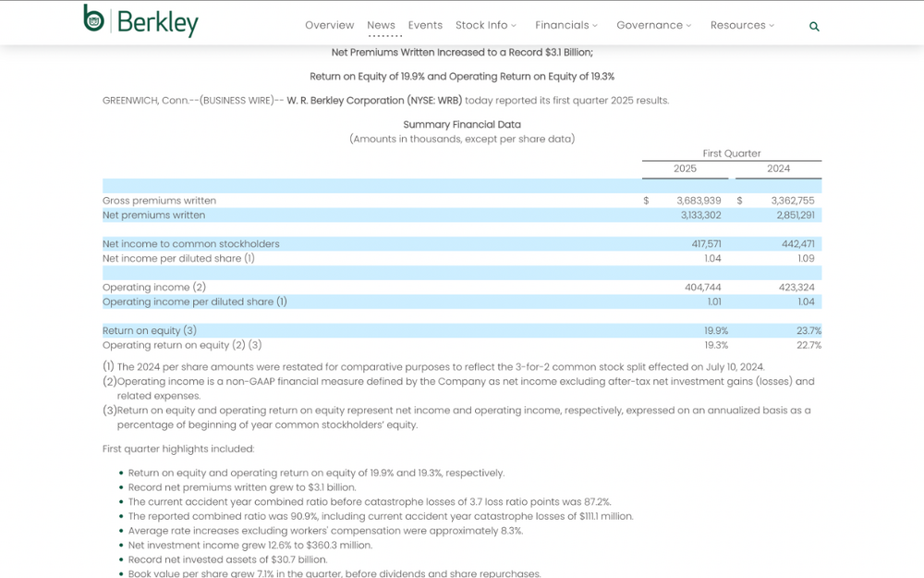
Task: Click the 2025 Net premiums written value 3,133,302
Action: click(x=700, y=215)
